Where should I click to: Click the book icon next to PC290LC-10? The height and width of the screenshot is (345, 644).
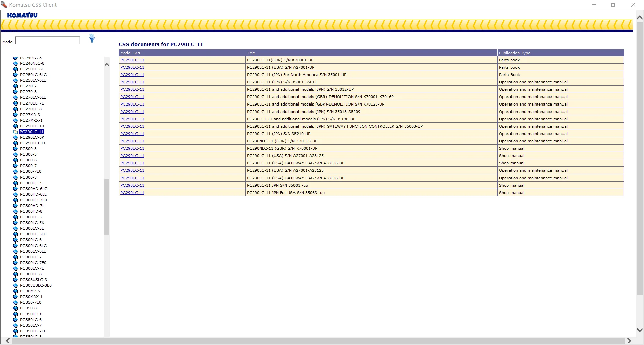[15, 126]
